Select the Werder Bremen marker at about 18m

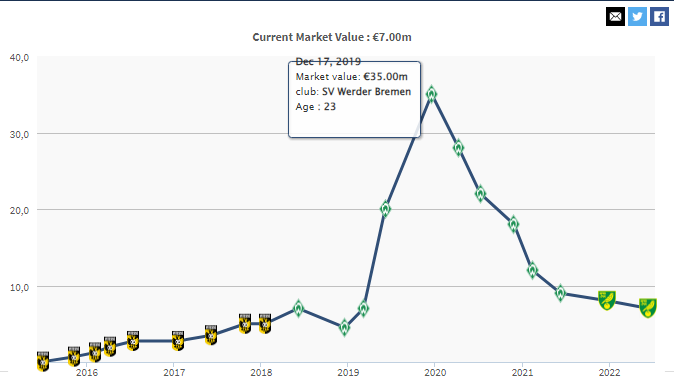513,224
